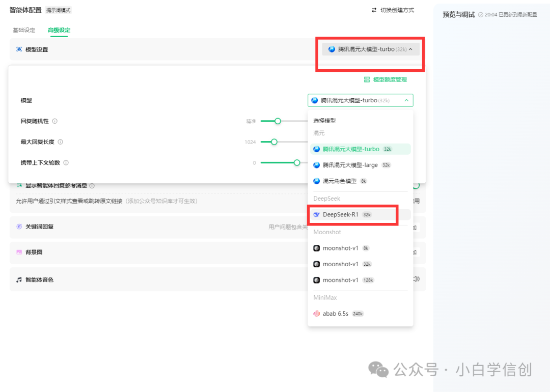Select moonshot-v1 128k model
This screenshot has height=392, width=550.
[360, 280]
